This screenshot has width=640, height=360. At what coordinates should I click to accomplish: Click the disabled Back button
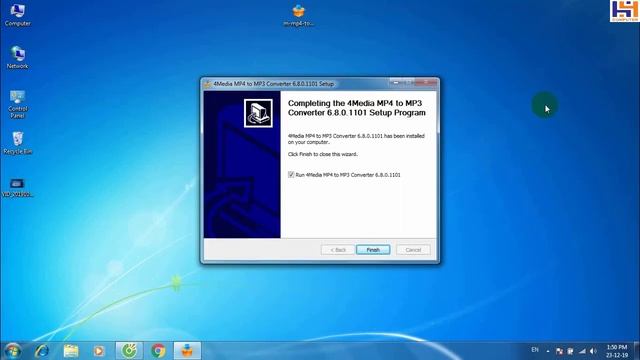(338, 249)
